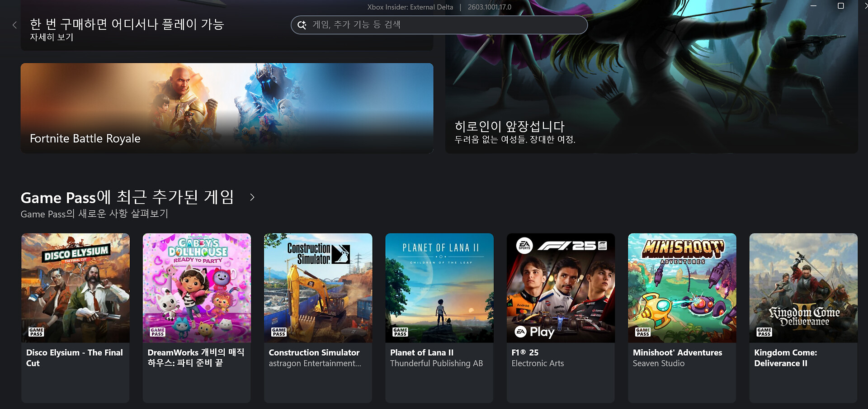
Task: Click the EA Play badge on F1 25
Action: point(534,332)
